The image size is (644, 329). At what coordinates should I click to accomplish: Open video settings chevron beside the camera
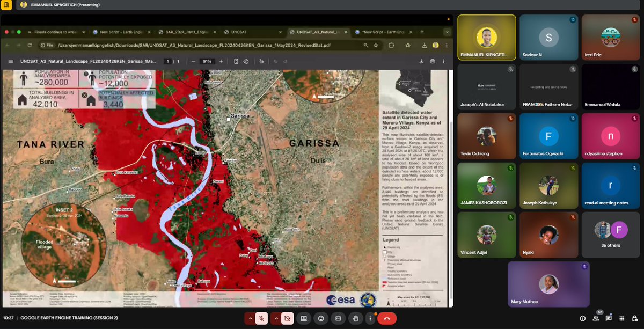pyautogui.click(x=275, y=318)
